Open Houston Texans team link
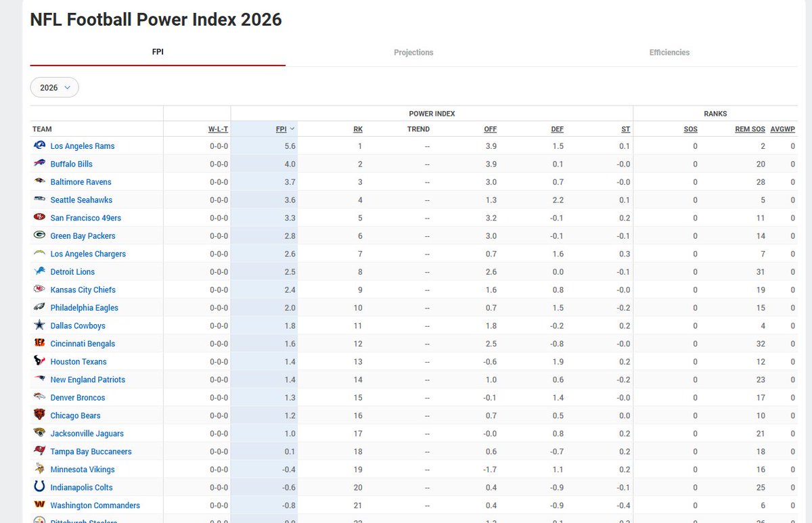812x523 pixels. 78,361
